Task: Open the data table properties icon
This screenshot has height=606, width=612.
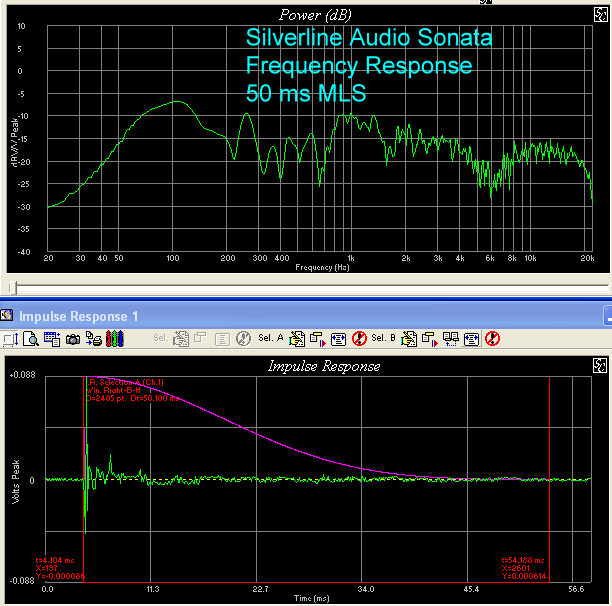Action: (x=51, y=339)
